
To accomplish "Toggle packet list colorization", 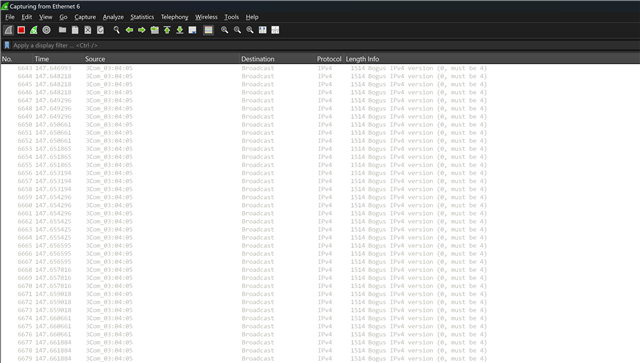I will (x=208, y=30).
